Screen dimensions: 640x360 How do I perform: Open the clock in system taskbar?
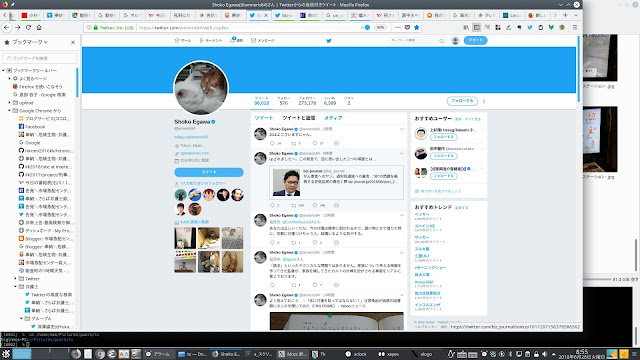pyautogui.click(x=581, y=353)
